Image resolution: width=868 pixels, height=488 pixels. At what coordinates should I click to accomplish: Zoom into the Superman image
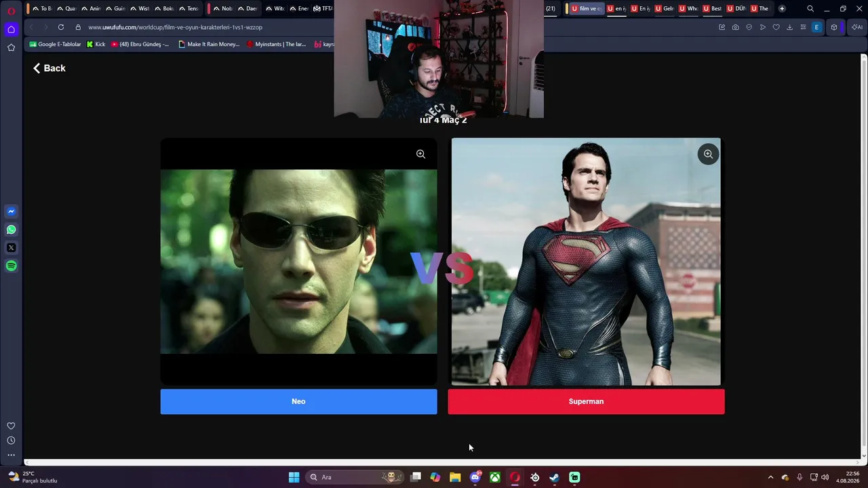click(708, 155)
